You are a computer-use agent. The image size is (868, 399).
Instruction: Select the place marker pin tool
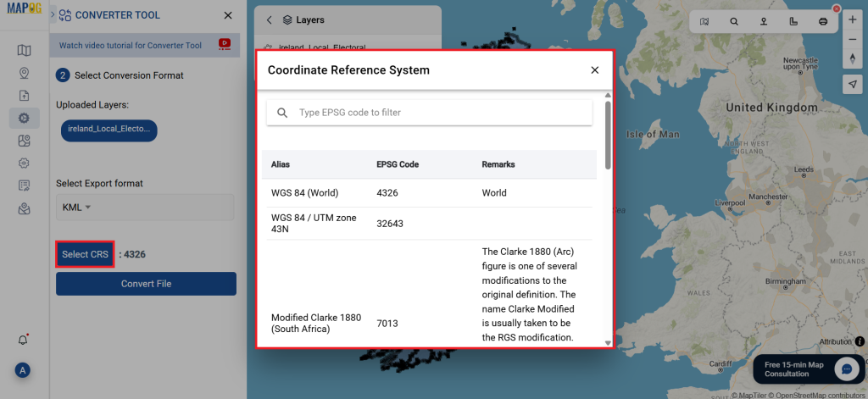pos(764,21)
